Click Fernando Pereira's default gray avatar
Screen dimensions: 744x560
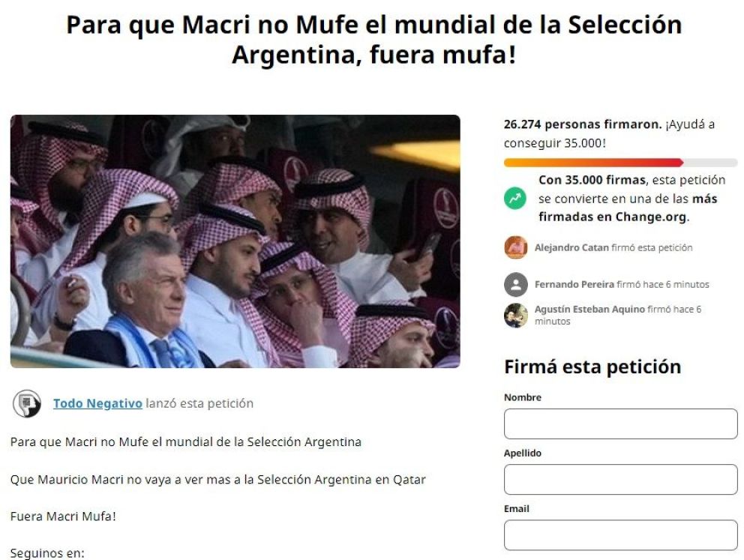(x=516, y=285)
